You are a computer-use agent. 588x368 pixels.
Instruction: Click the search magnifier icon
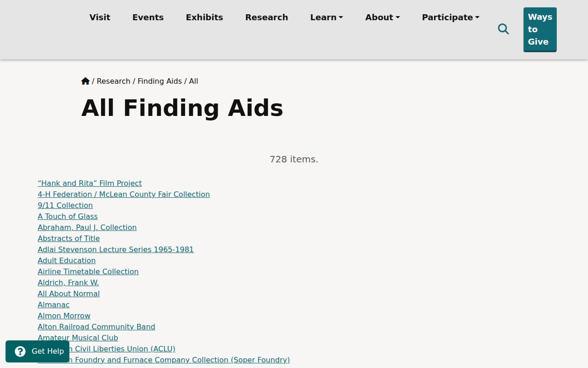tap(503, 29)
